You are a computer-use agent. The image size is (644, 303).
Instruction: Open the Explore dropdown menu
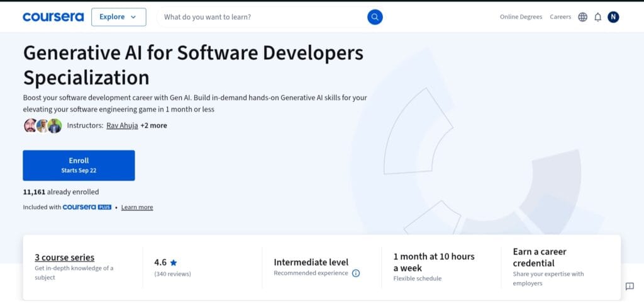coord(119,17)
